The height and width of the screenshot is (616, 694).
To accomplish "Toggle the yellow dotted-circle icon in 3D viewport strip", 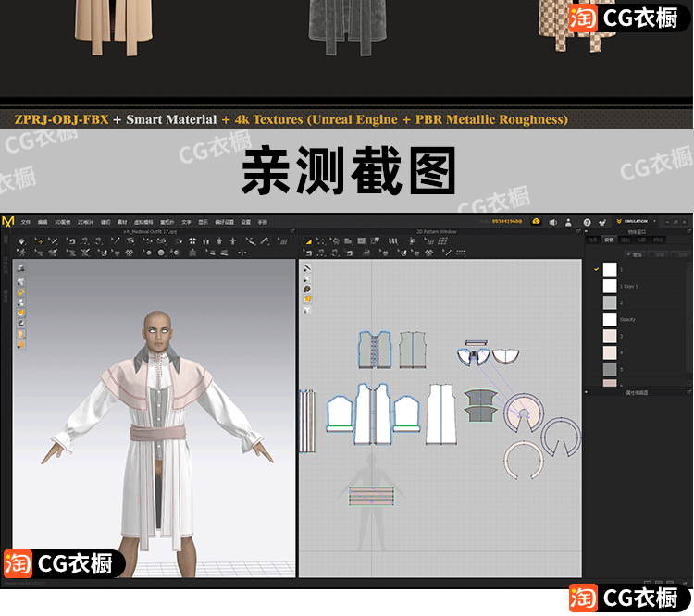I will coord(20,292).
